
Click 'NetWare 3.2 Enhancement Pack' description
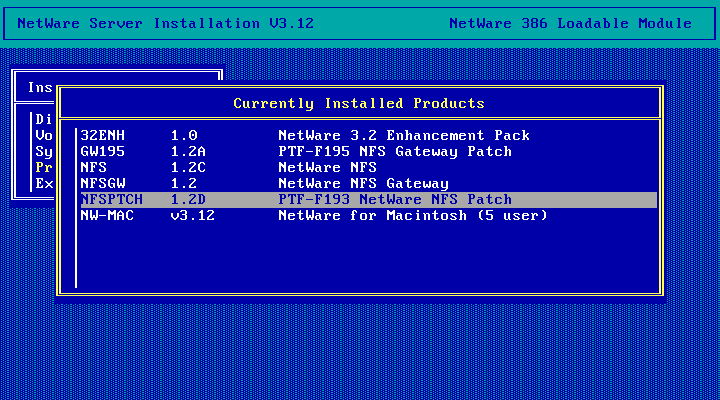[x=404, y=135]
